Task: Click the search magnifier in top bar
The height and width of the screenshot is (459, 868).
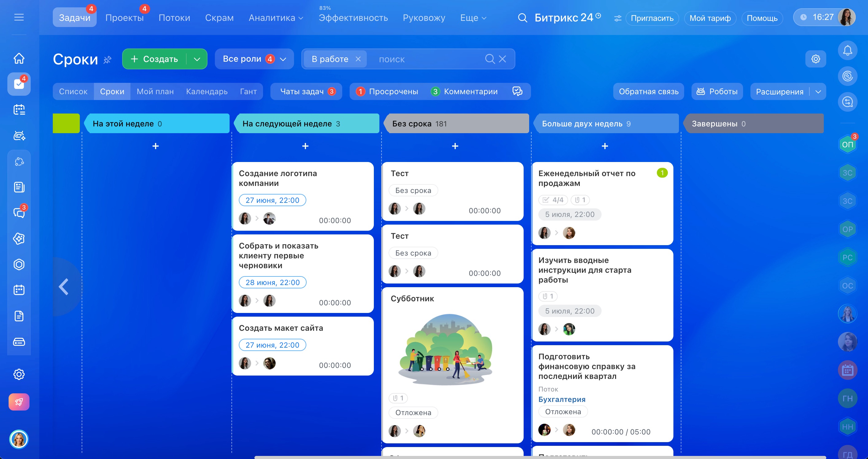Action: (x=522, y=17)
